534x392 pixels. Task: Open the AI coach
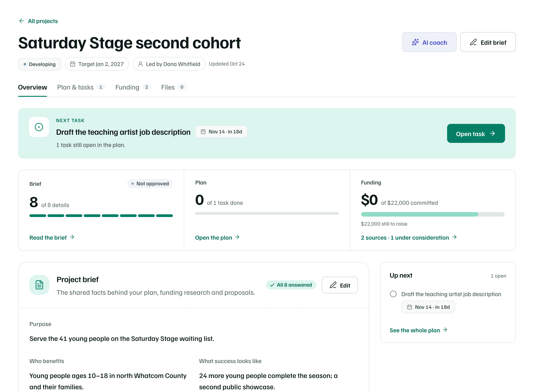coord(429,42)
